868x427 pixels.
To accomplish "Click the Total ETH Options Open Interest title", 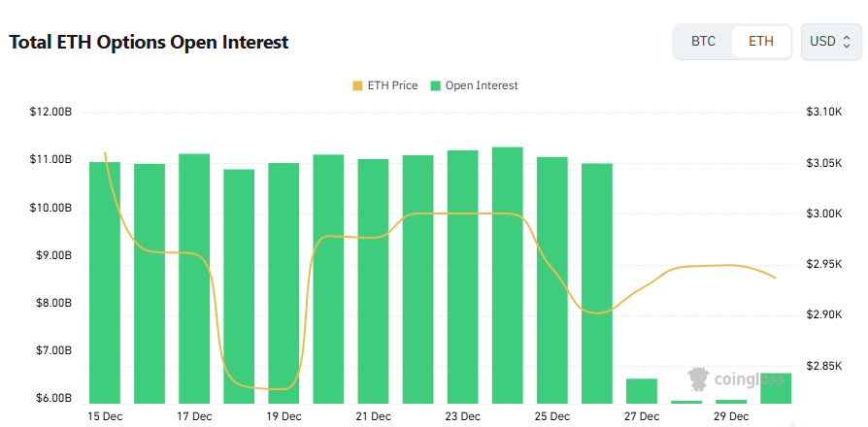I will click(x=149, y=43).
